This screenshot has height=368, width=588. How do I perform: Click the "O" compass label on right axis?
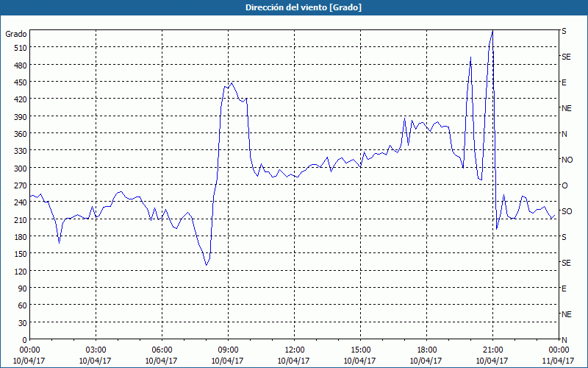tap(564, 185)
